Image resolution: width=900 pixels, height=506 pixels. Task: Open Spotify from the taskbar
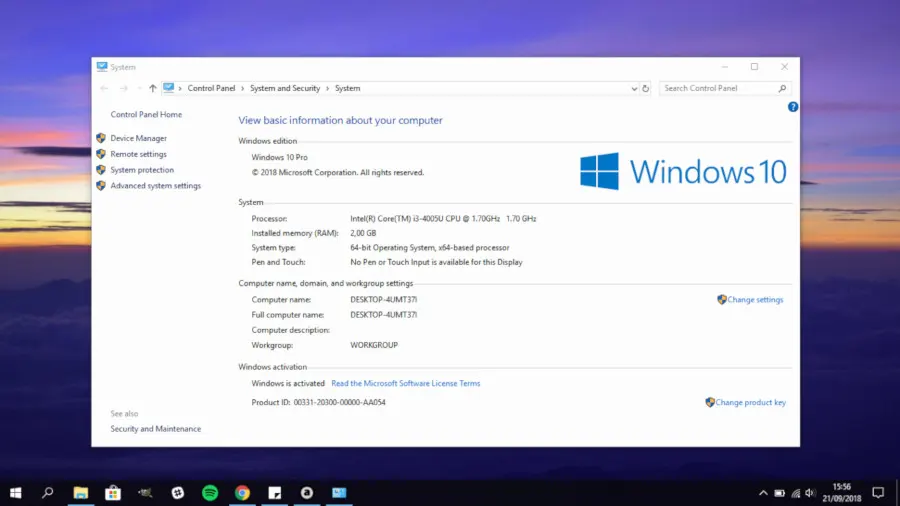[210, 493]
